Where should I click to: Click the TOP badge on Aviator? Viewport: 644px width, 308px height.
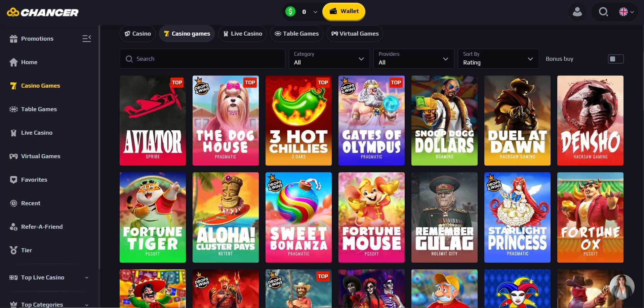point(177,83)
